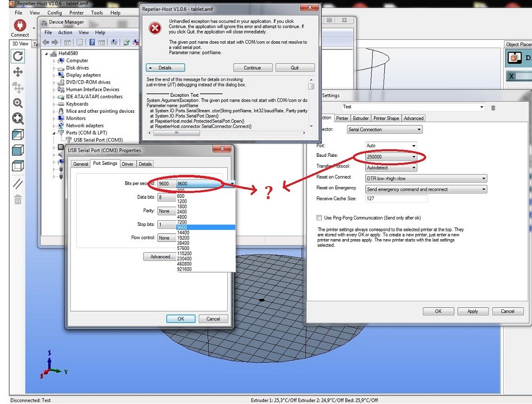The image size is (532, 404).
Task: Toggle parallel projection lines icon
Action: click(x=18, y=184)
